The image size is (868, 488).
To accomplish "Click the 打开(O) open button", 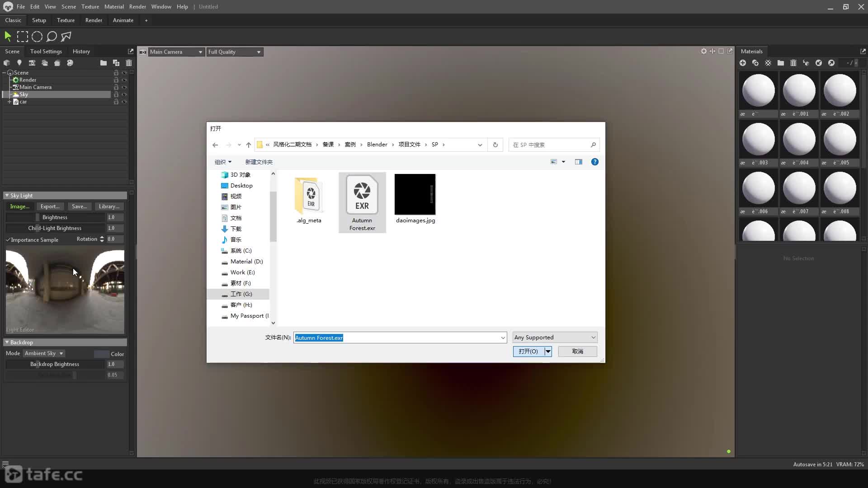I will tap(528, 351).
